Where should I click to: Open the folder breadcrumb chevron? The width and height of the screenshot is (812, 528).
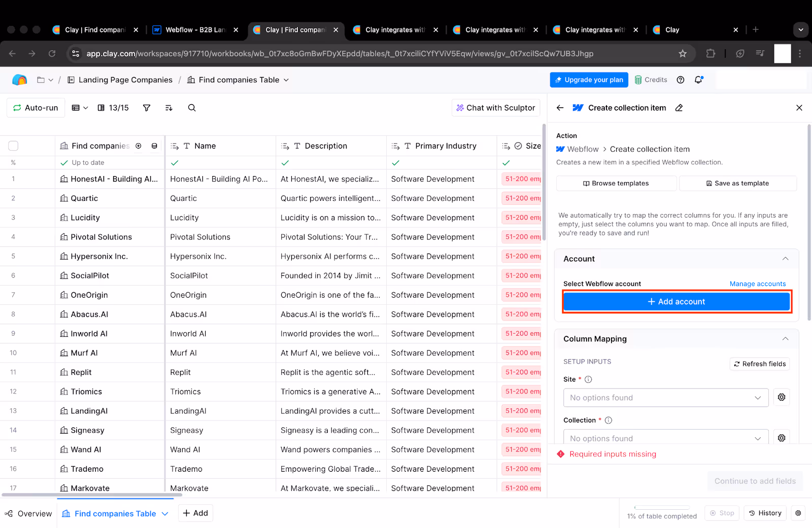(51, 80)
